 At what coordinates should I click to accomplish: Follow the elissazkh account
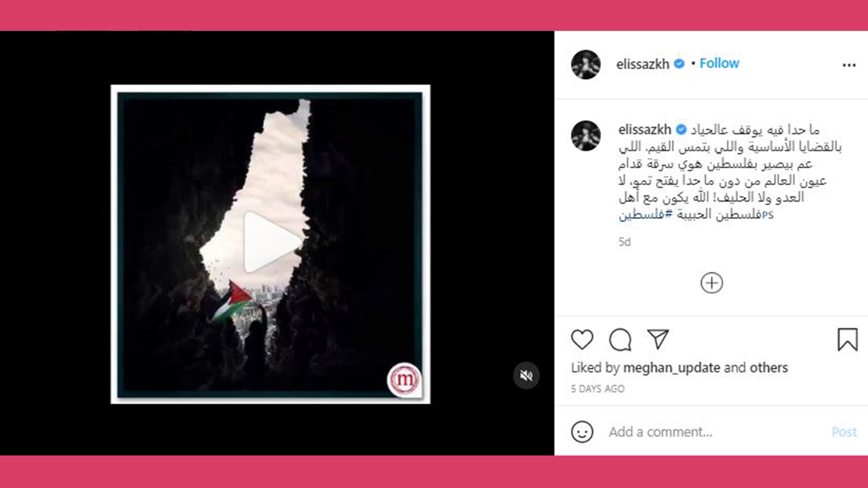click(x=719, y=63)
